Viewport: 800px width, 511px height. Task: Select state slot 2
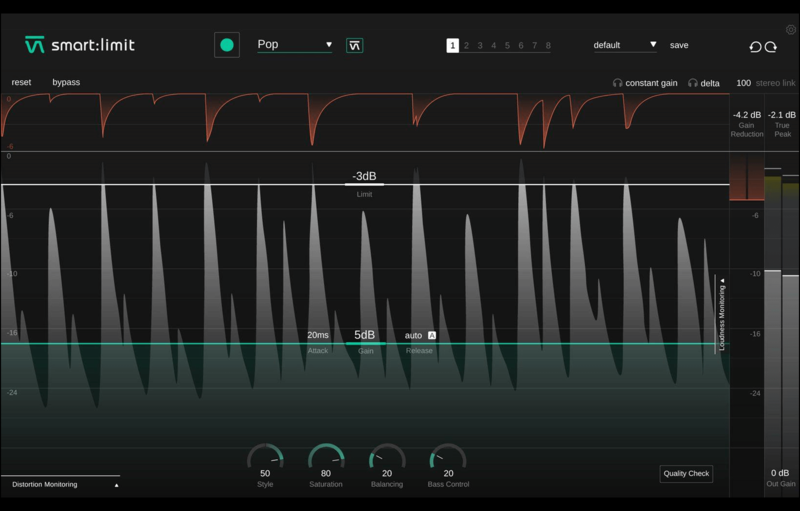click(x=466, y=45)
